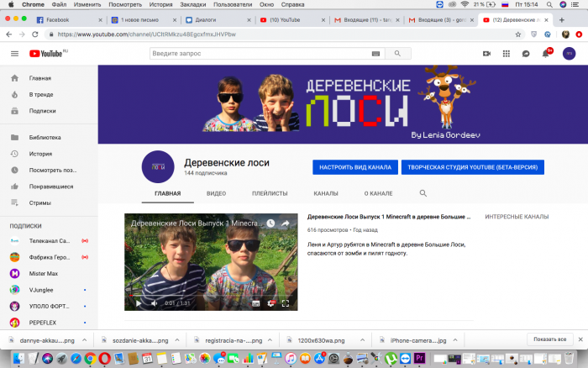Open the ПЛЕЙЛИСТЫ channel tab
588x368 pixels.
270,193
